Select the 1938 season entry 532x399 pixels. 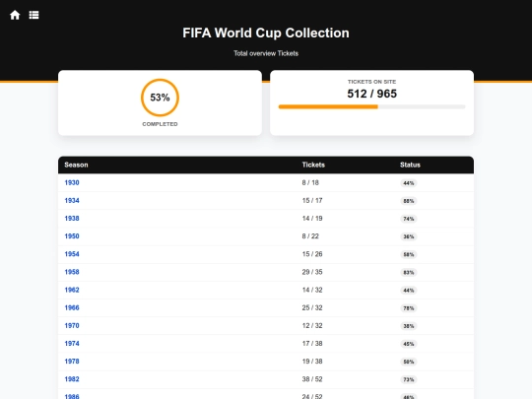72,218
